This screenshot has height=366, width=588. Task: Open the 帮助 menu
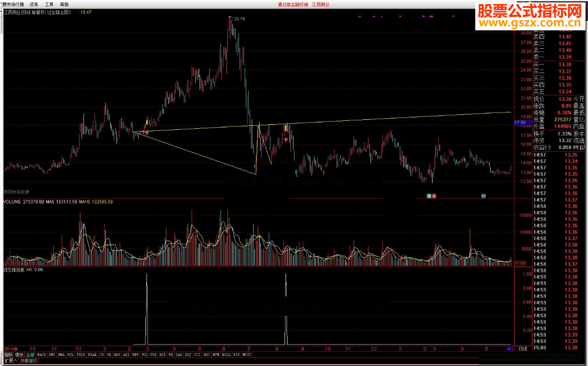[x=64, y=4]
